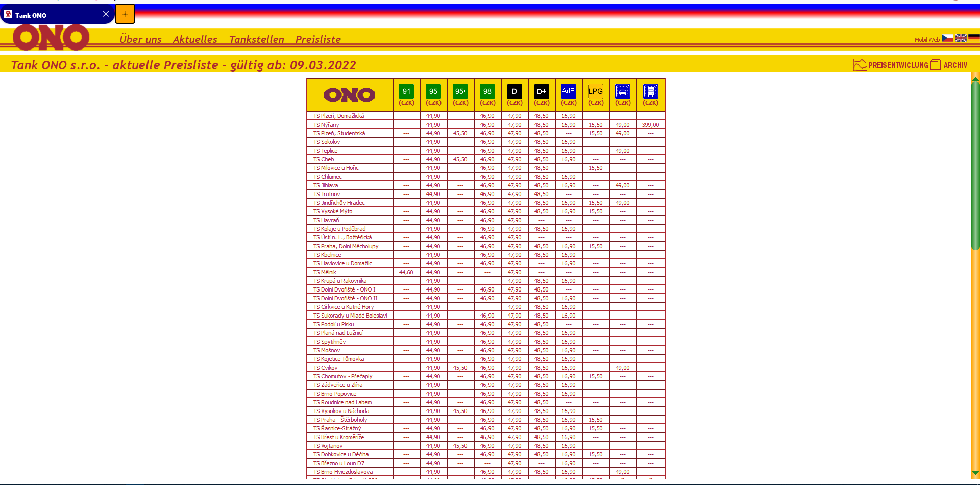Click station TS Jihlava
The width and height of the screenshot is (980, 485).
(326, 185)
